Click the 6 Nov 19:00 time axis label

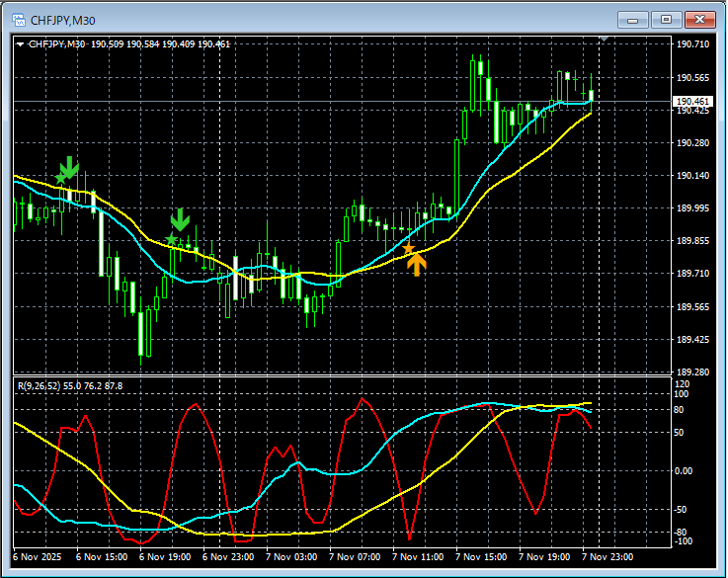(x=165, y=556)
